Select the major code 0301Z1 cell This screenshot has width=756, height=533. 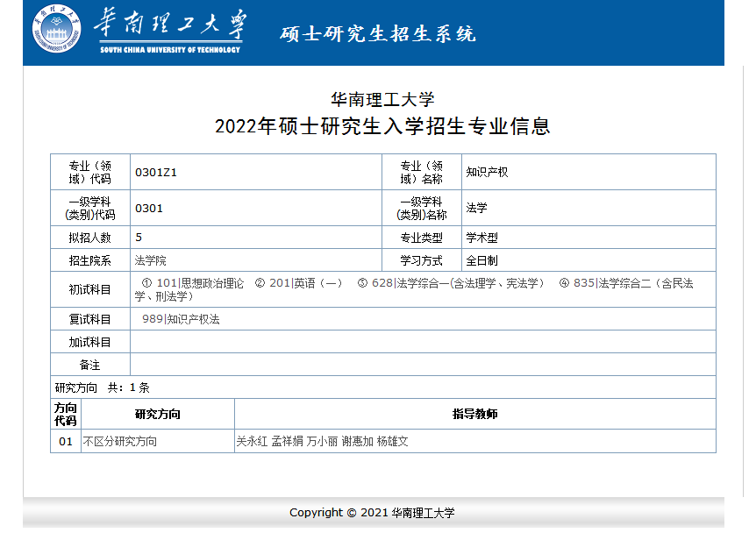tap(256, 172)
